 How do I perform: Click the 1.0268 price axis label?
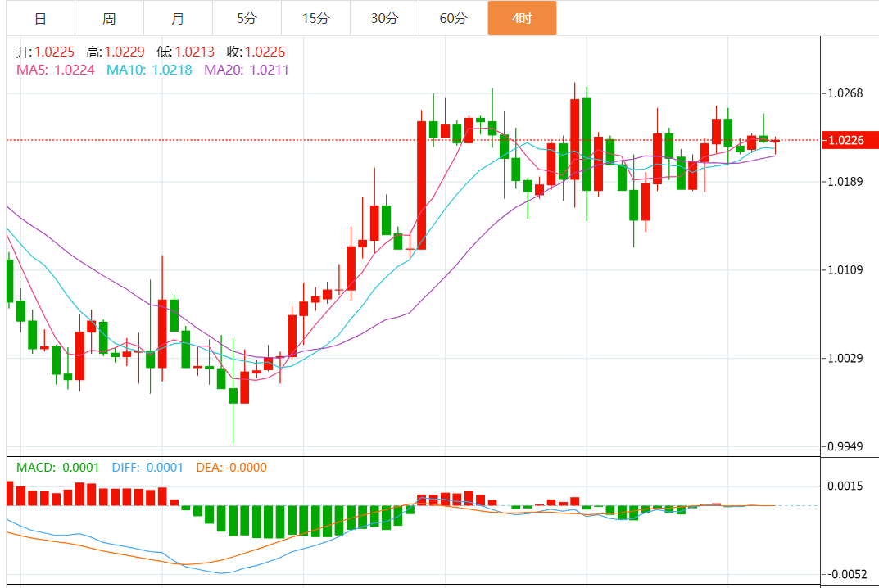click(845, 93)
